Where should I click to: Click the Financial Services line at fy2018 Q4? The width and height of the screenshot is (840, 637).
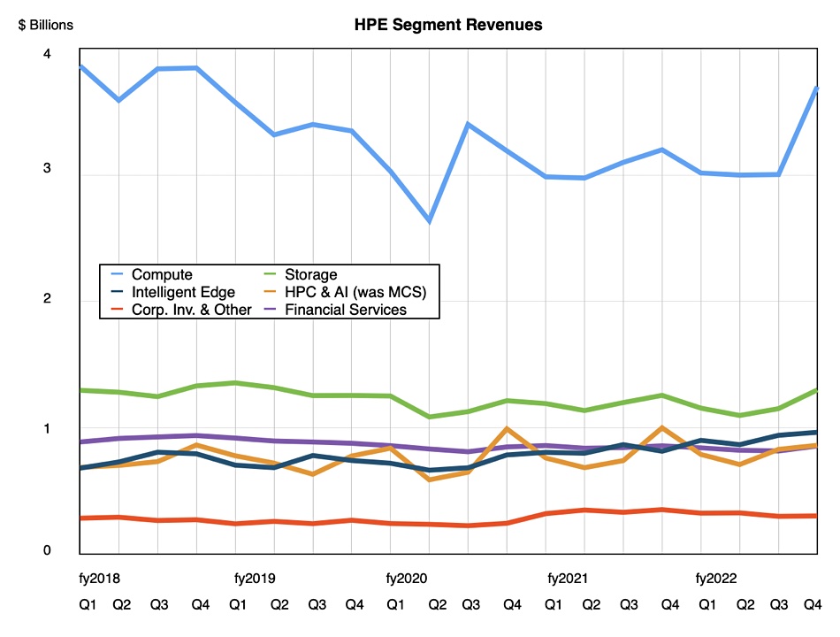pos(196,435)
